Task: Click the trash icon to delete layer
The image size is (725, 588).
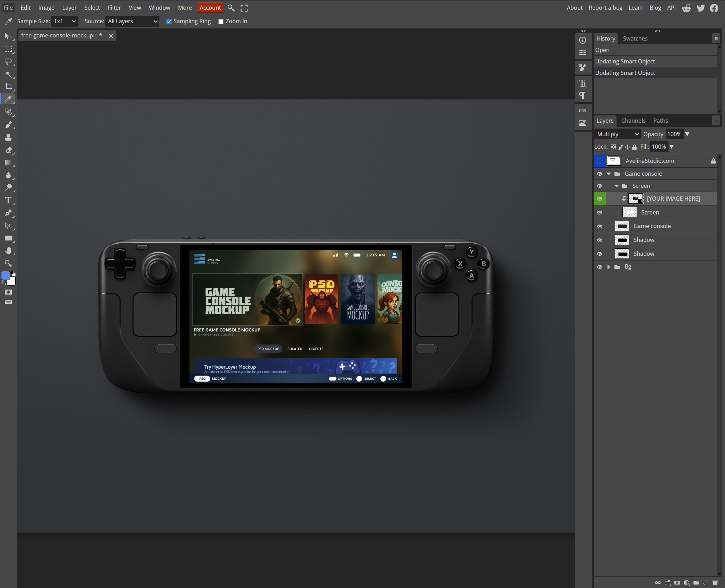Action: tap(715, 582)
